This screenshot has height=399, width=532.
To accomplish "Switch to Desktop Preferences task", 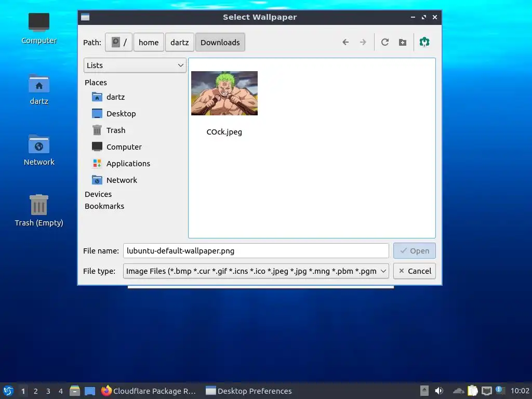I will pyautogui.click(x=249, y=391).
